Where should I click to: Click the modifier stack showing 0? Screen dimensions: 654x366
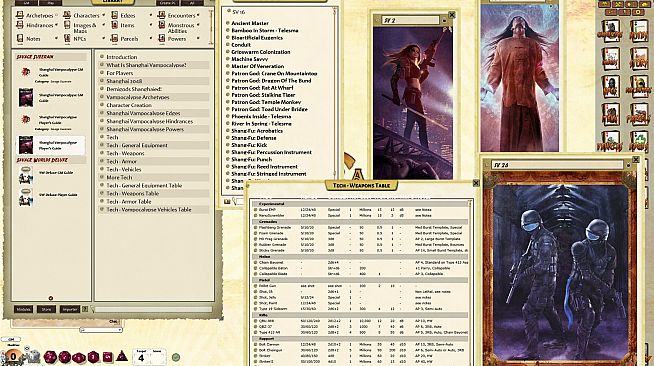pyautogui.click(x=13, y=356)
